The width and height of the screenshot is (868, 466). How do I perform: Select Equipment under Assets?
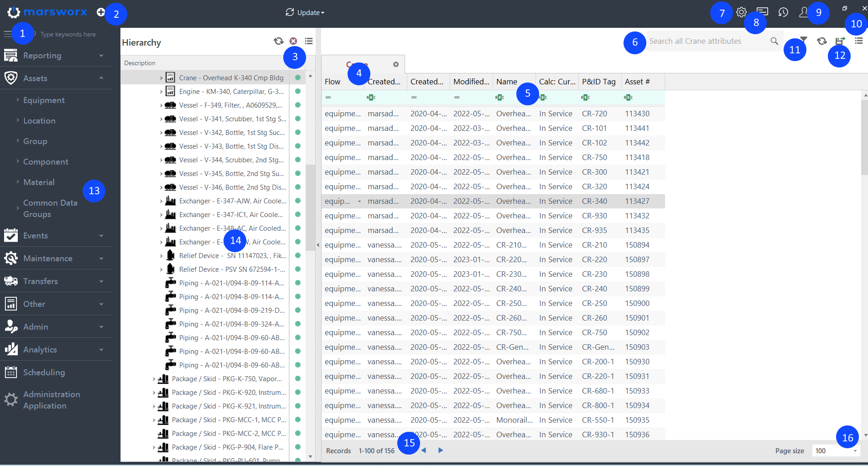(x=44, y=100)
